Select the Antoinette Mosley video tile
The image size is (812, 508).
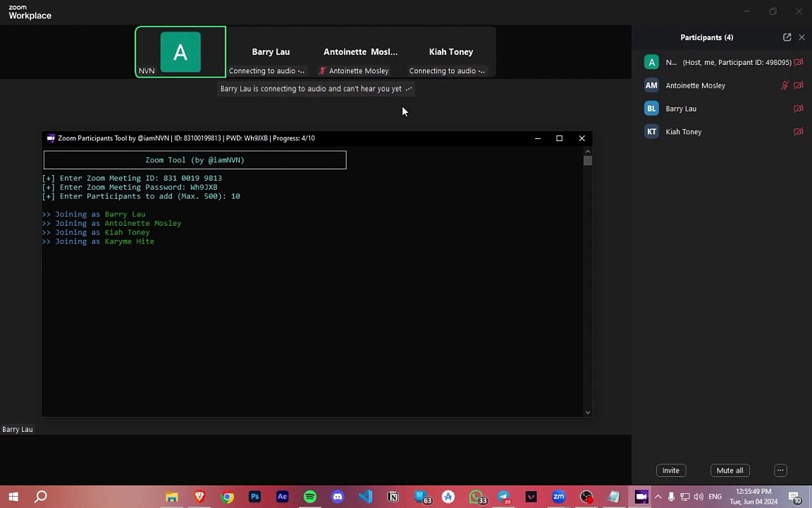tap(360, 52)
